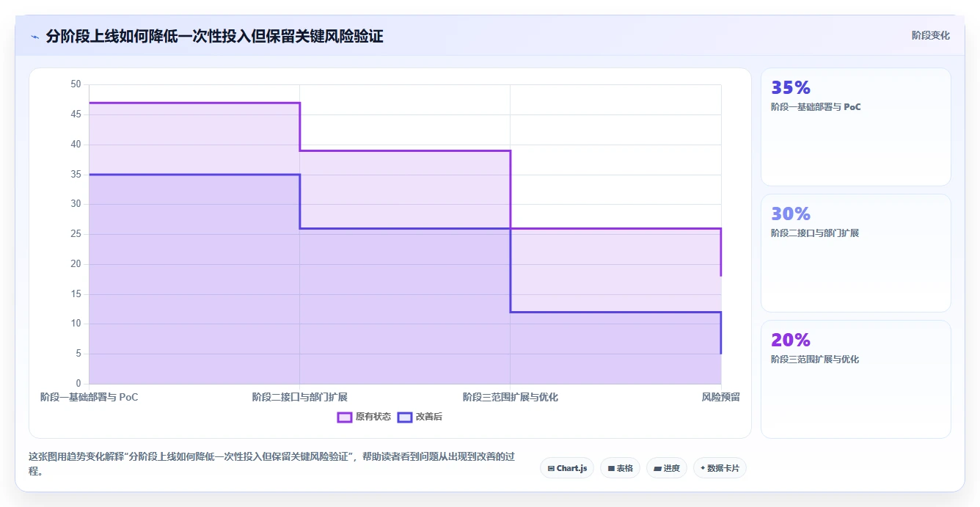Select the 表格 tag
Screen dimensions: 980x507
pos(620,468)
